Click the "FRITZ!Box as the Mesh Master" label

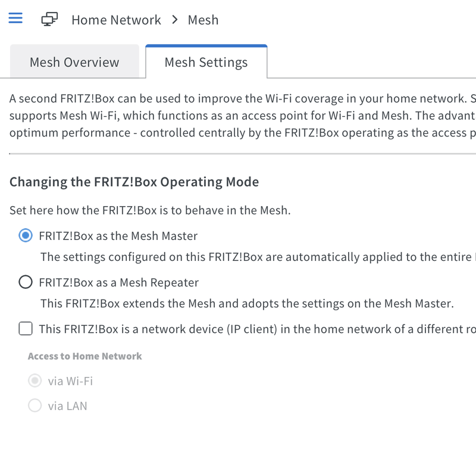(x=118, y=236)
